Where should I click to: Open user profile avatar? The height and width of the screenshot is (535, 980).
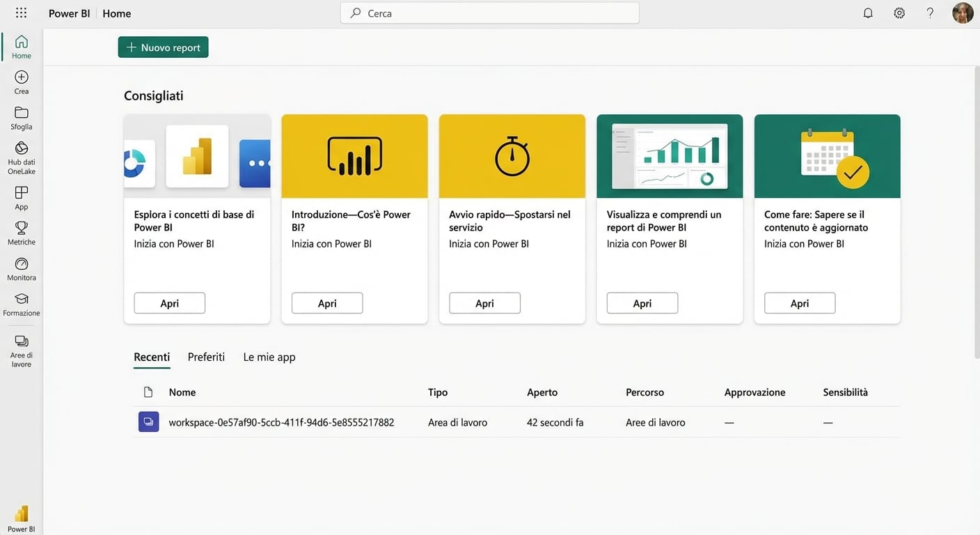click(x=963, y=13)
